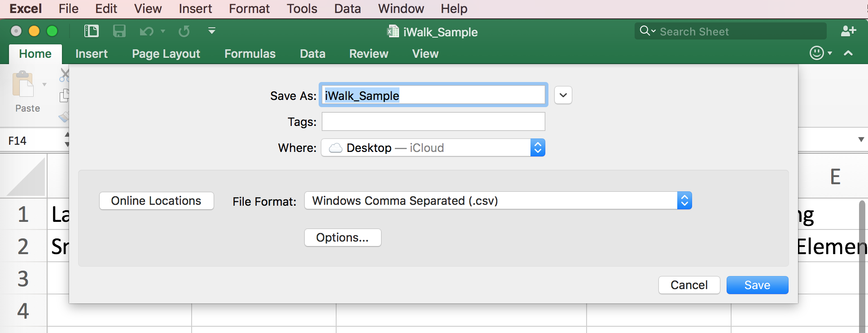
Task: Click the Undo arrow icon
Action: [x=146, y=31]
